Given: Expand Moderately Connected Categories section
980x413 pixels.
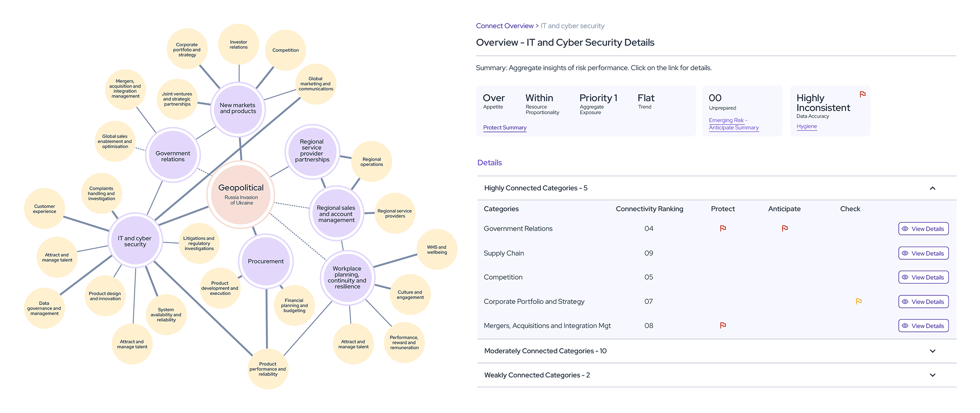Looking at the screenshot, I should coord(932,351).
